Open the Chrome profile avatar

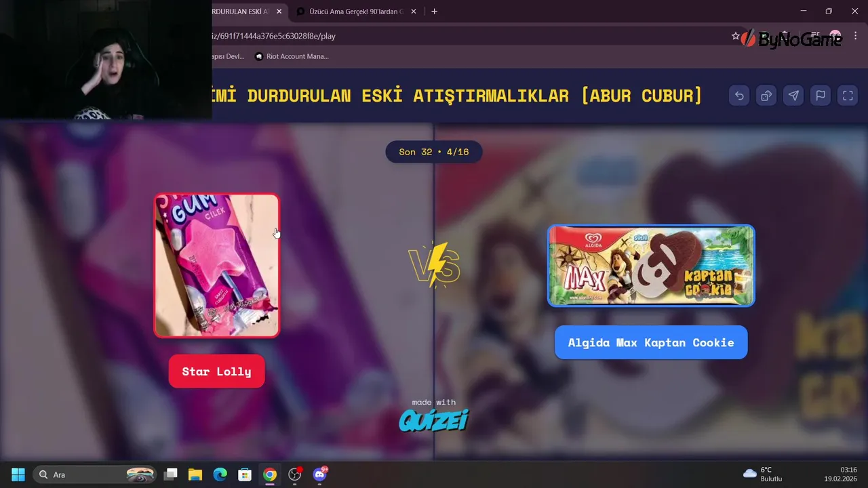(x=835, y=36)
